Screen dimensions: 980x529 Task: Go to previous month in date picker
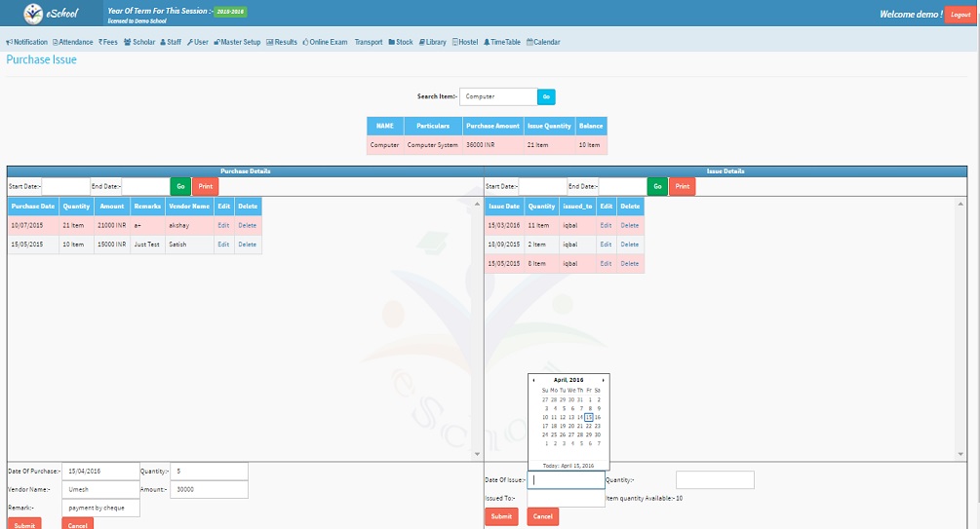pos(533,380)
